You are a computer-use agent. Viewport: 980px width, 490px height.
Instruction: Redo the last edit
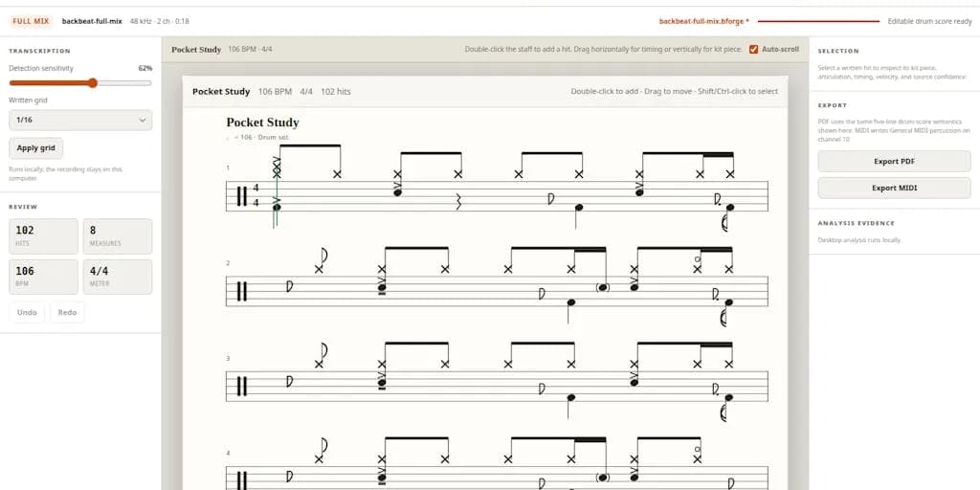67,313
